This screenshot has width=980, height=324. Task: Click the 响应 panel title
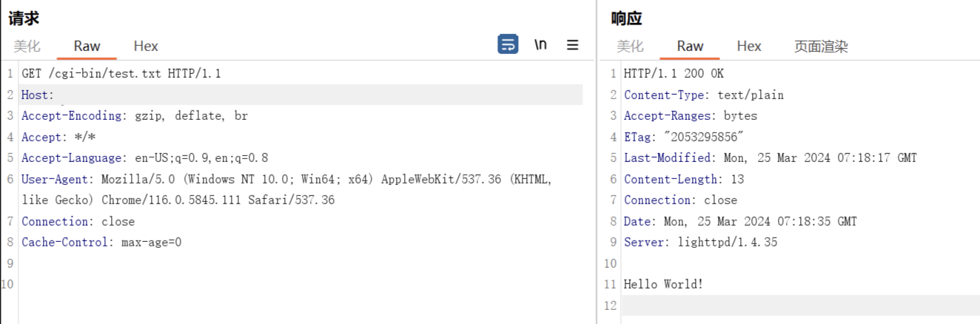627,18
